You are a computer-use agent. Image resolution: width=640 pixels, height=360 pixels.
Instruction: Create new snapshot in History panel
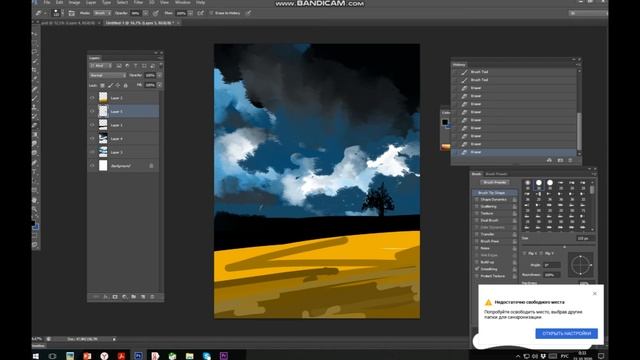pyautogui.click(x=560, y=160)
